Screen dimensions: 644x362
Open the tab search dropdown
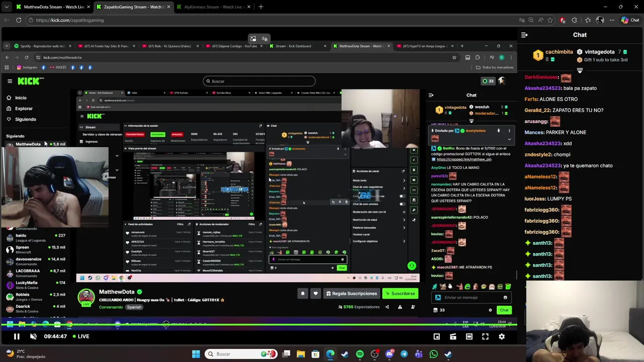coord(6,7)
